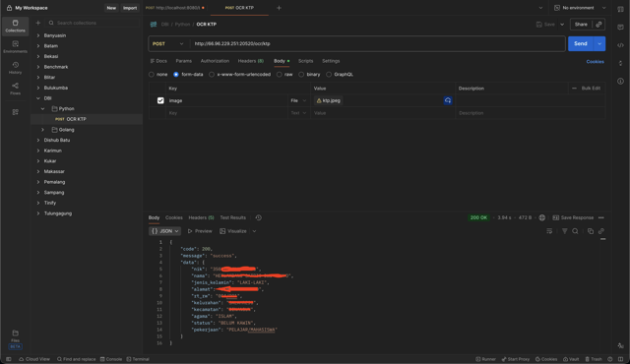Click Save Response button
Viewport: 630px width, 364px height.
(x=573, y=217)
